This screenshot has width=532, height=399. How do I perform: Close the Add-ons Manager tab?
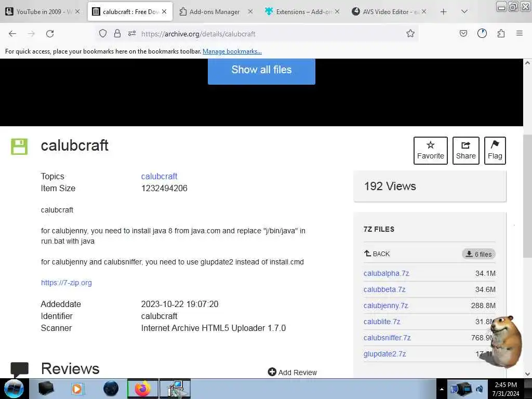[x=250, y=12]
